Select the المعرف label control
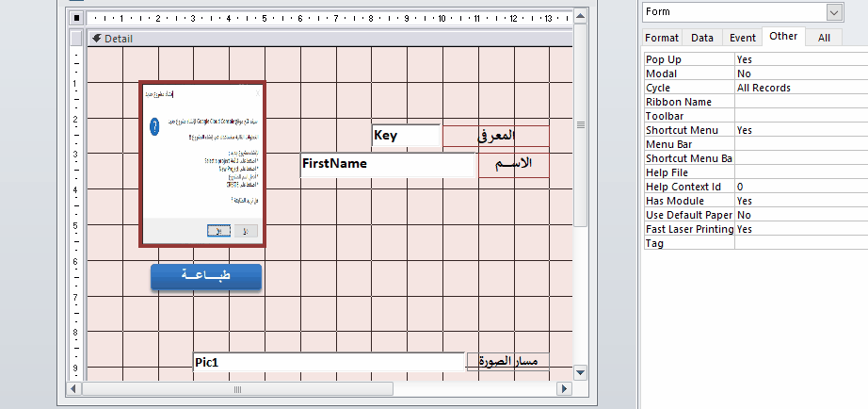 (495, 136)
